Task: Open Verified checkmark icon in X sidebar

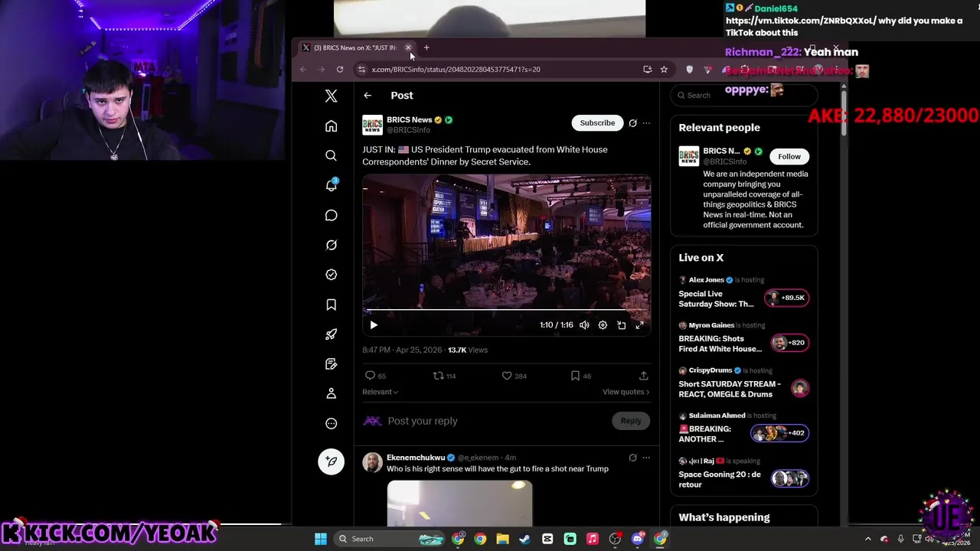Action: click(331, 275)
